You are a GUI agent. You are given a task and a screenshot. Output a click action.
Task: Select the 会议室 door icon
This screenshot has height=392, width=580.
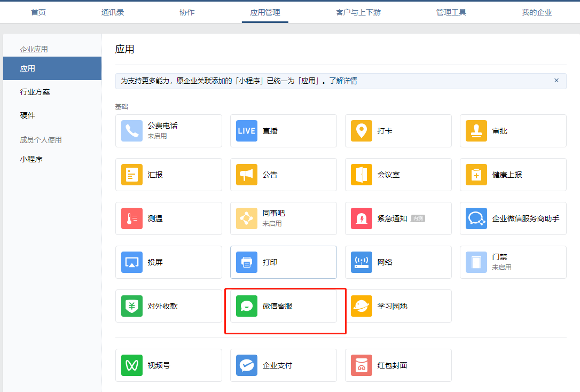[362, 175]
